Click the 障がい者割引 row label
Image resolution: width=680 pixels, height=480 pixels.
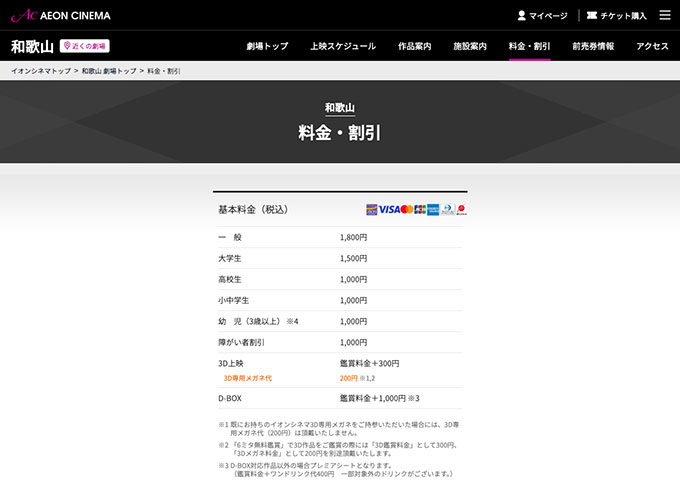tap(241, 343)
